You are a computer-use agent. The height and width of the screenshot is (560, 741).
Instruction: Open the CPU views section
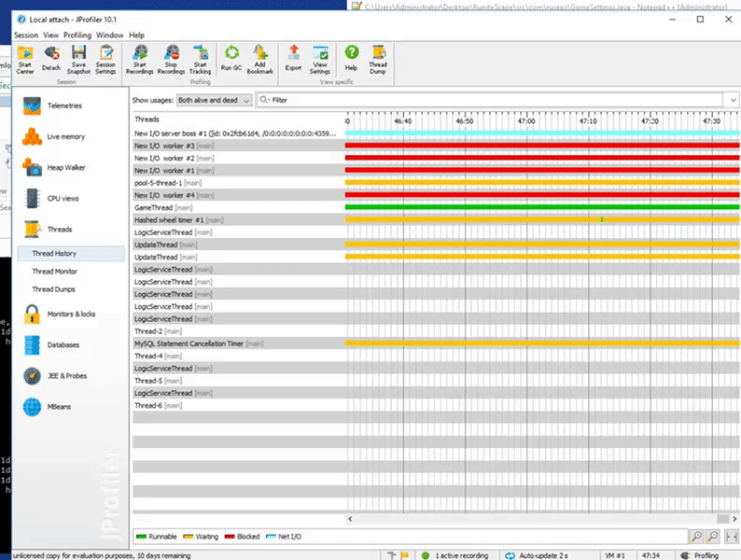pos(50,199)
